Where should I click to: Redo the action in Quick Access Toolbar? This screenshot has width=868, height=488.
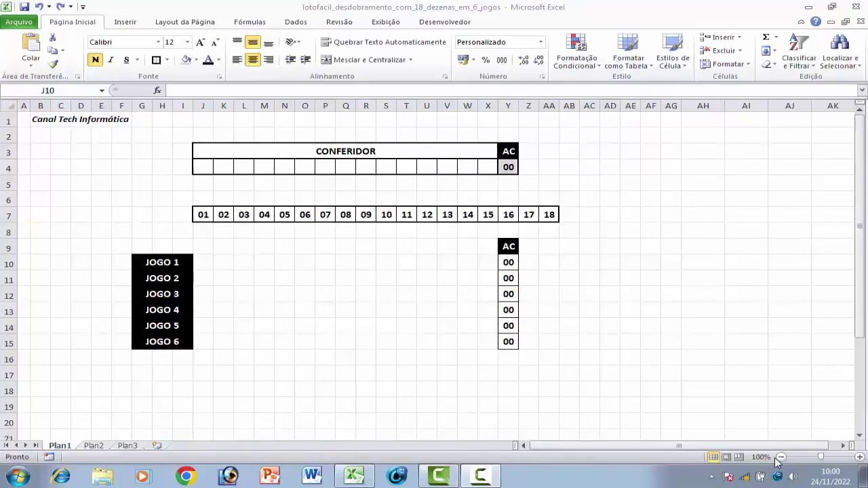[x=60, y=7]
